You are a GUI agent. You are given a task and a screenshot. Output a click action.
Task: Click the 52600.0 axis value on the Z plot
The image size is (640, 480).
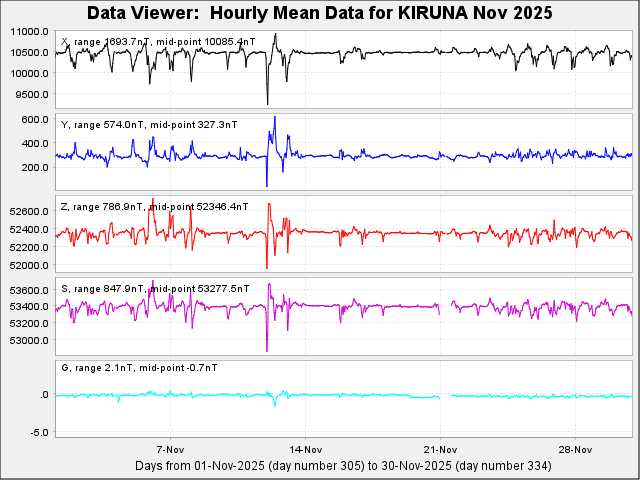[x=27, y=211]
